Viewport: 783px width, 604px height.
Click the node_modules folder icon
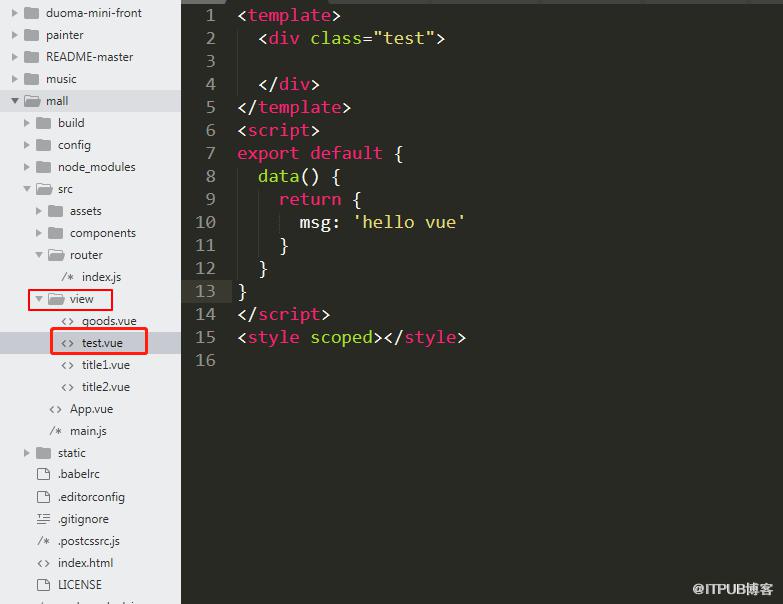pyautogui.click(x=43, y=167)
